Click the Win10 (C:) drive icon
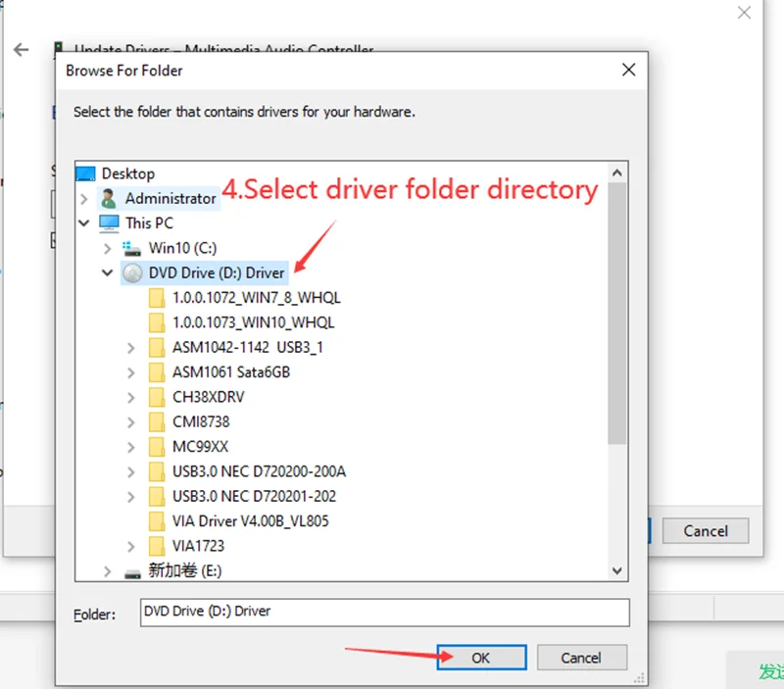This screenshot has width=784, height=689. click(x=133, y=248)
